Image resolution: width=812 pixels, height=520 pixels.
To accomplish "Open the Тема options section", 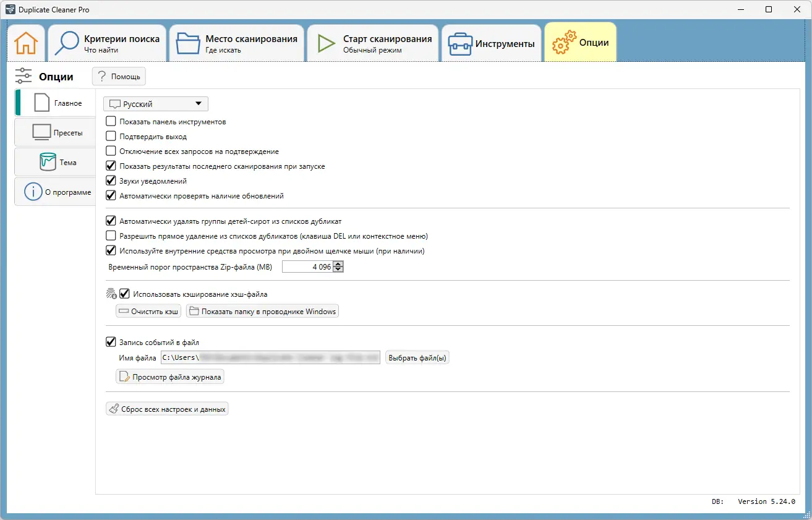I will [56, 162].
